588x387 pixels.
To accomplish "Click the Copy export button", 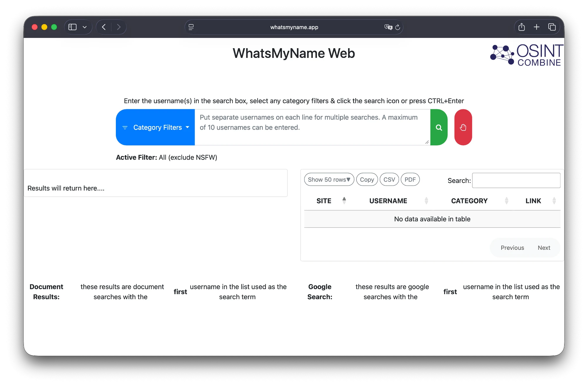I will click(x=367, y=180).
